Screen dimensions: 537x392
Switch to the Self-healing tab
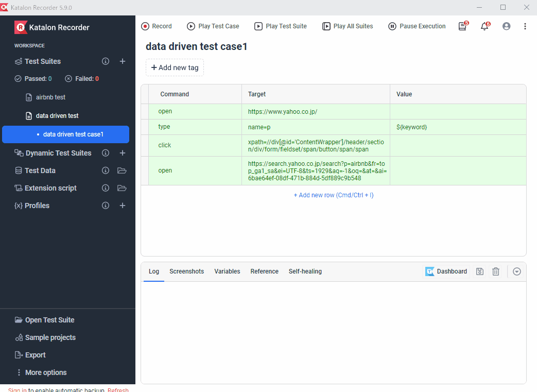305,271
